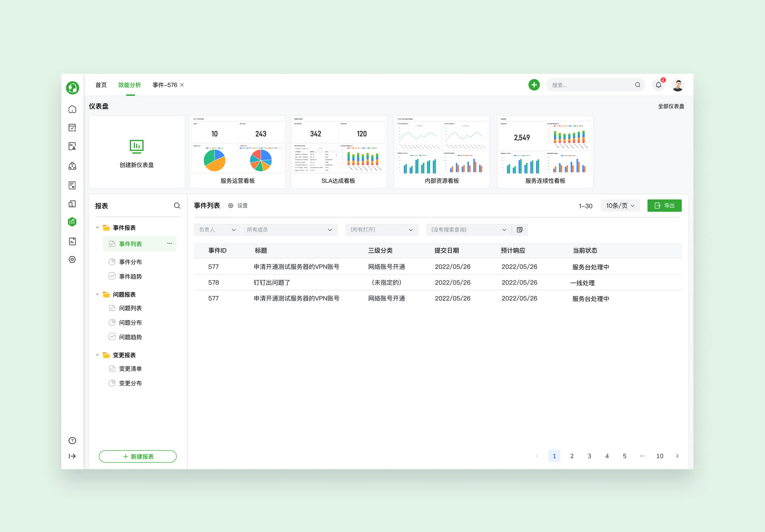
Task: Open the 服务运营看板 dashboard thumbnail
Action: click(x=237, y=152)
